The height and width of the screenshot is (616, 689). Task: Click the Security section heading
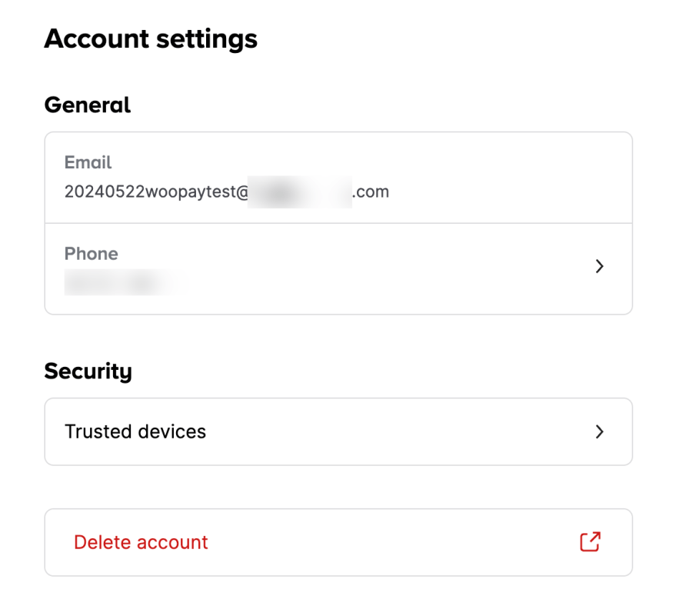(x=88, y=371)
